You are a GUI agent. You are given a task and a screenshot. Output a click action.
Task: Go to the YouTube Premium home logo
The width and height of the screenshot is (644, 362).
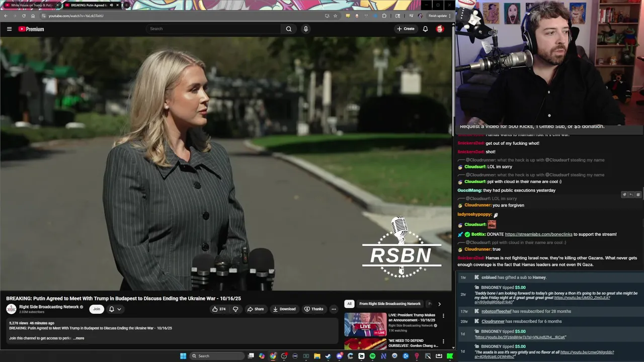31,29
